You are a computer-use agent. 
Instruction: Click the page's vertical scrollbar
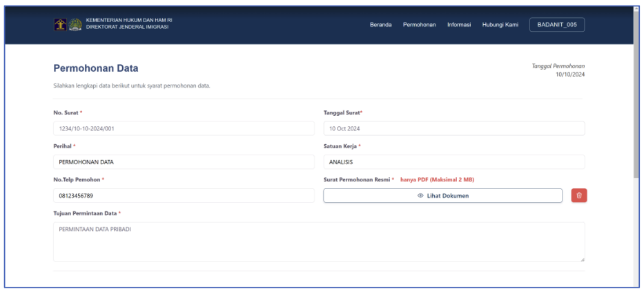636,97
